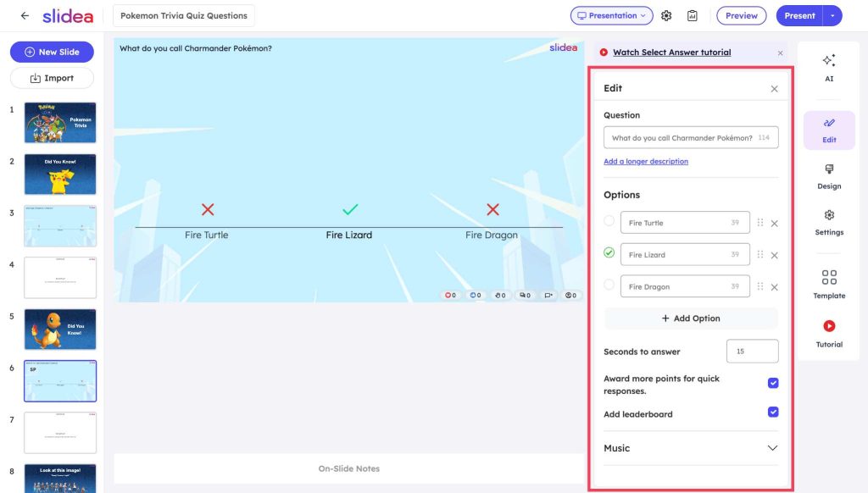
Task: Delete the Fire Turtle option
Action: [775, 224]
